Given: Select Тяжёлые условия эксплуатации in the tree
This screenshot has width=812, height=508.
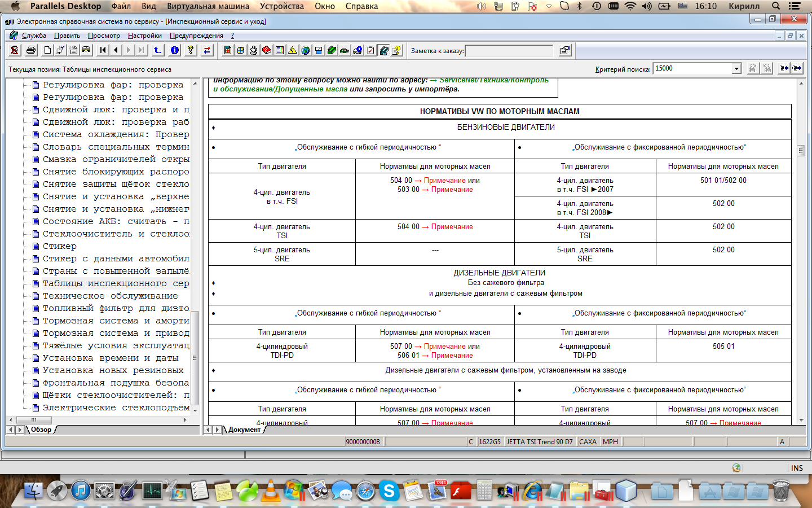Looking at the screenshot, I should tap(116, 345).
